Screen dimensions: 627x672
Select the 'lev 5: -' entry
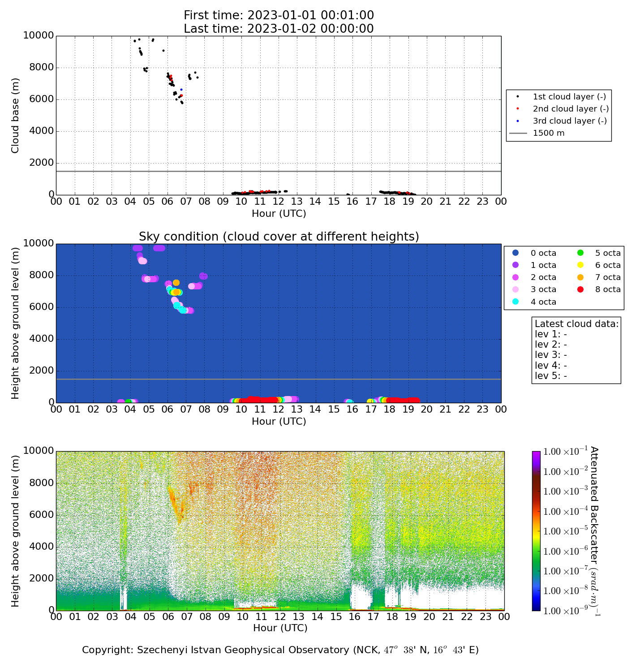(x=551, y=376)
